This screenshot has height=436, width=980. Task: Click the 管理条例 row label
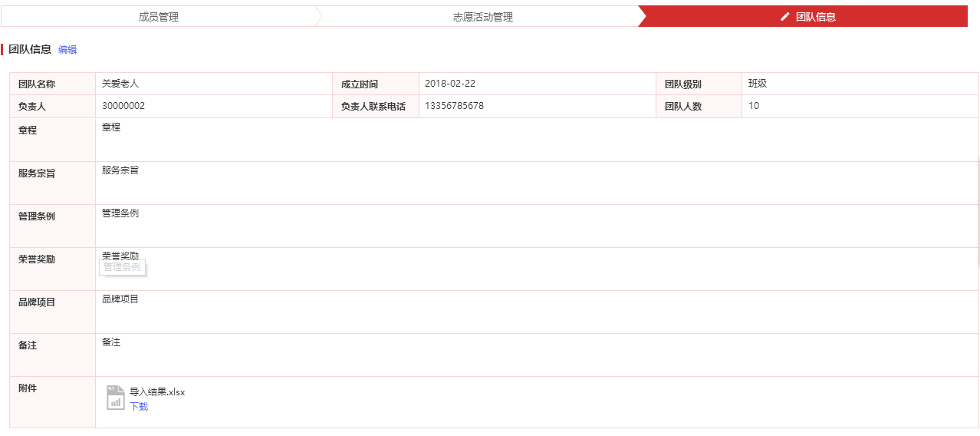click(37, 216)
